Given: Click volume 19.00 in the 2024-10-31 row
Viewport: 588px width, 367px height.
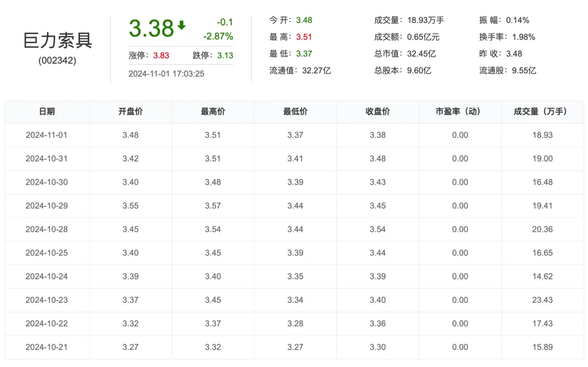Looking at the screenshot, I should 543,158.
